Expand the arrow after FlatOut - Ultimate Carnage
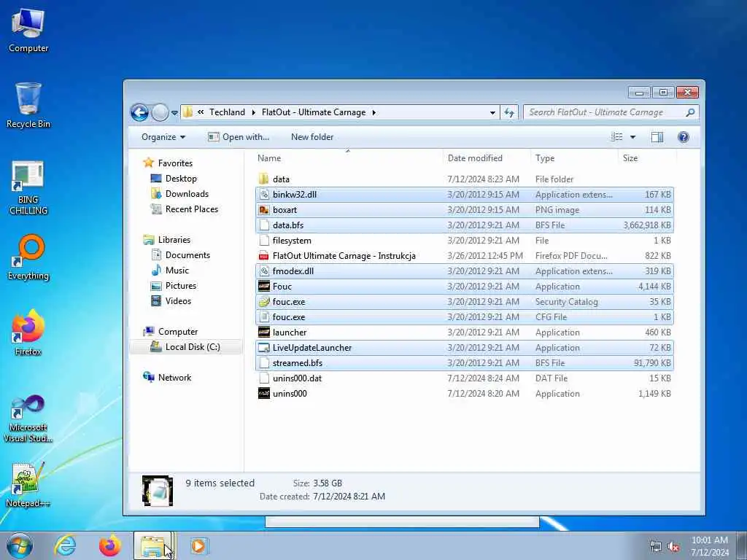 pyautogui.click(x=374, y=112)
